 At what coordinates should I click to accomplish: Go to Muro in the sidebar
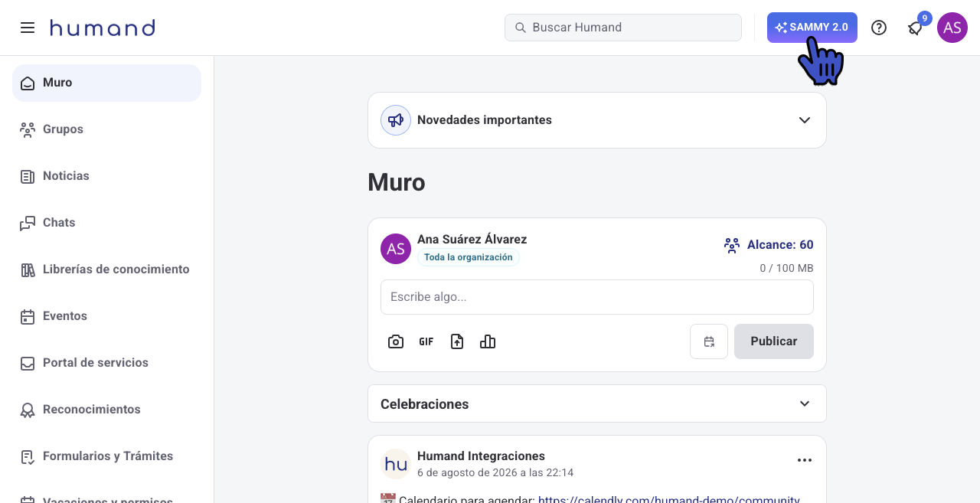[106, 83]
